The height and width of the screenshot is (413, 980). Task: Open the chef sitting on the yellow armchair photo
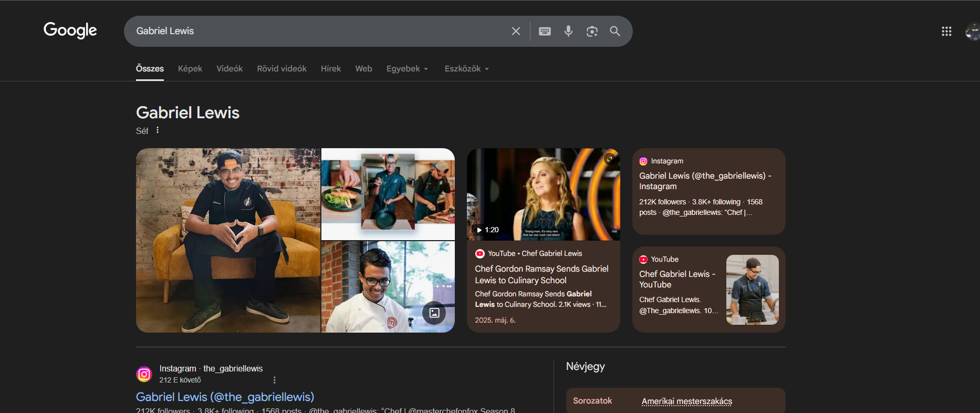(228, 240)
